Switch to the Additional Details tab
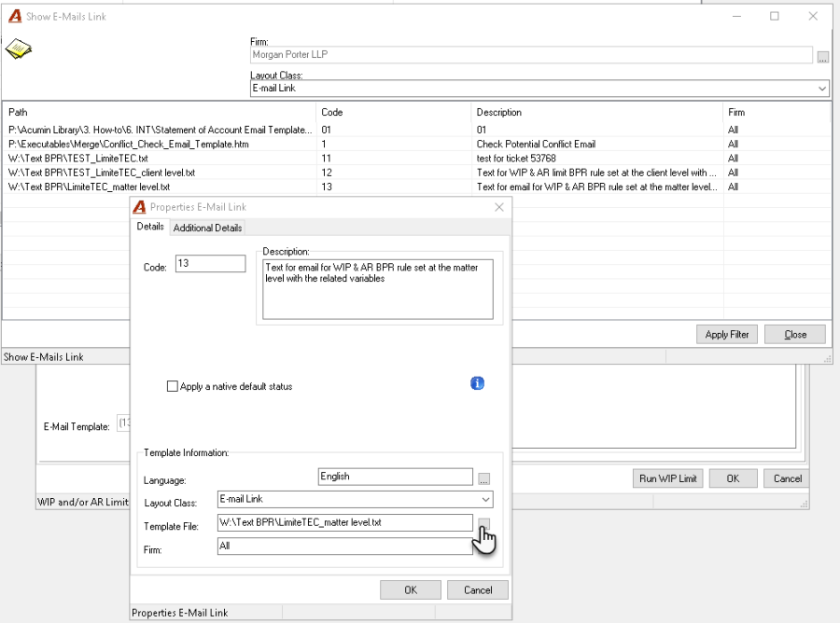Image resolution: width=840 pixels, height=623 pixels. pyautogui.click(x=207, y=228)
